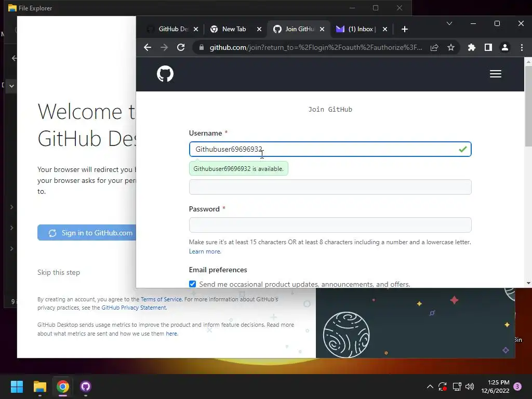Screen dimensions: 532x399
Task: Share this page using the address bar icon
Action: 434,47
